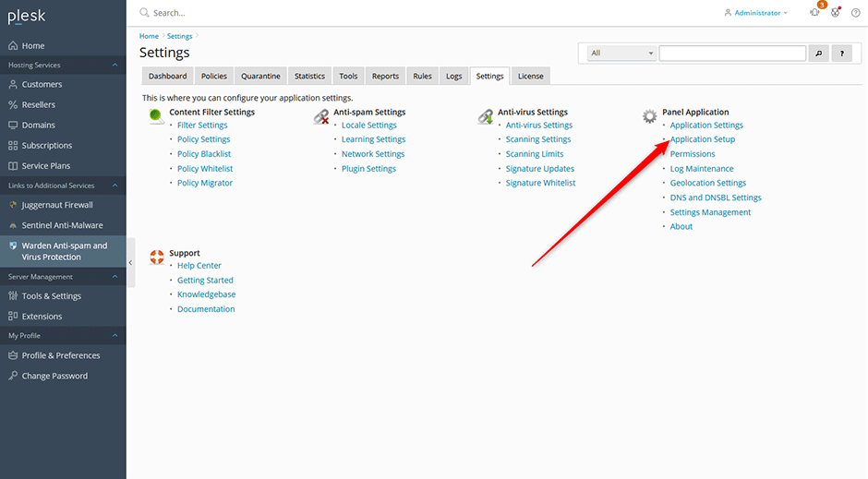868x479 pixels.
Task: Click the Resellers percent icon in sidebar
Action: pos(13,104)
